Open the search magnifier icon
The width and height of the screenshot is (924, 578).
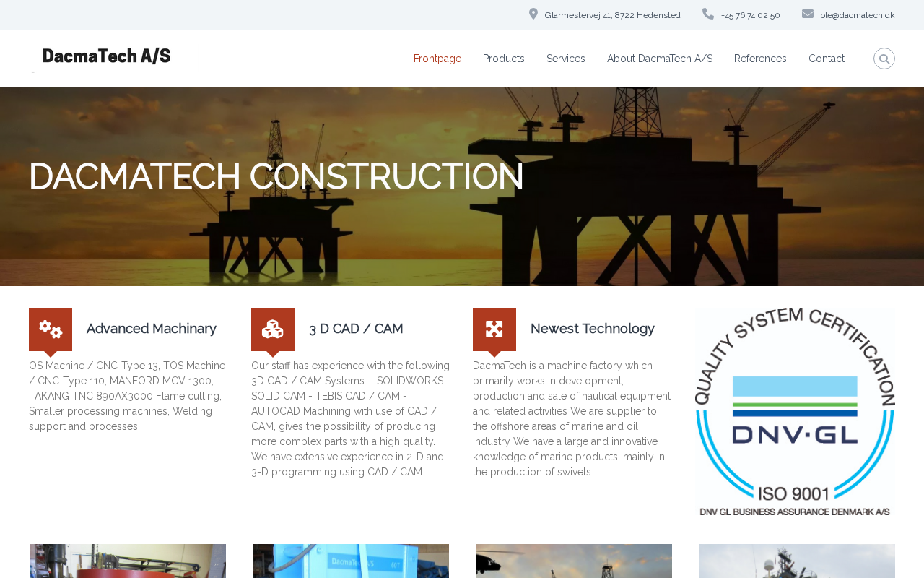(884, 59)
